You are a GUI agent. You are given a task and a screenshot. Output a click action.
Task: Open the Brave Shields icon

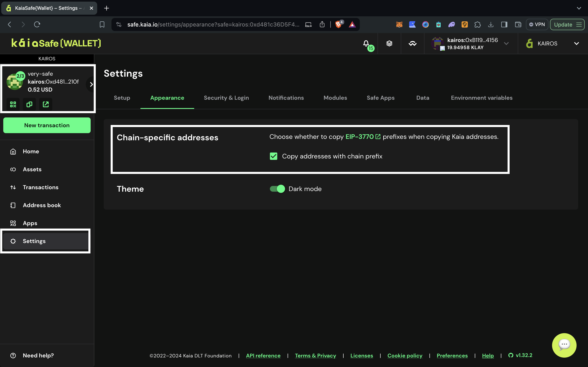click(x=338, y=24)
